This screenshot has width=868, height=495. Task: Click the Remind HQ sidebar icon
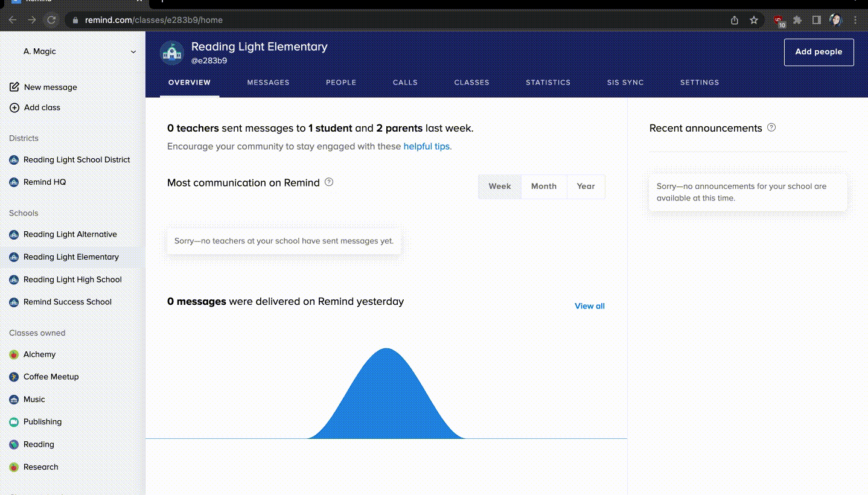pos(14,182)
